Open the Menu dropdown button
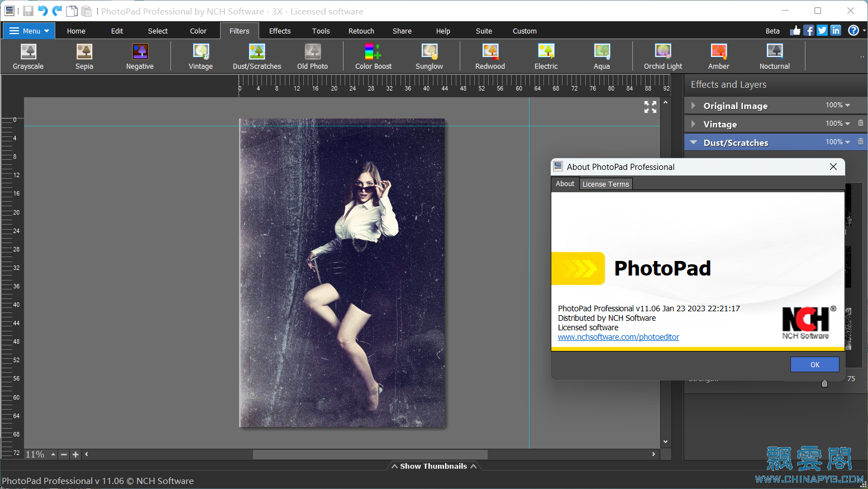The height and width of the screenshot is (489, 868). coord(29,31)
